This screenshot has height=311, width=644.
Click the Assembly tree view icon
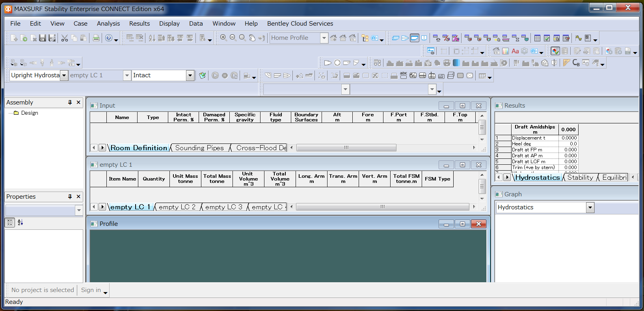(x=365, y=38)
